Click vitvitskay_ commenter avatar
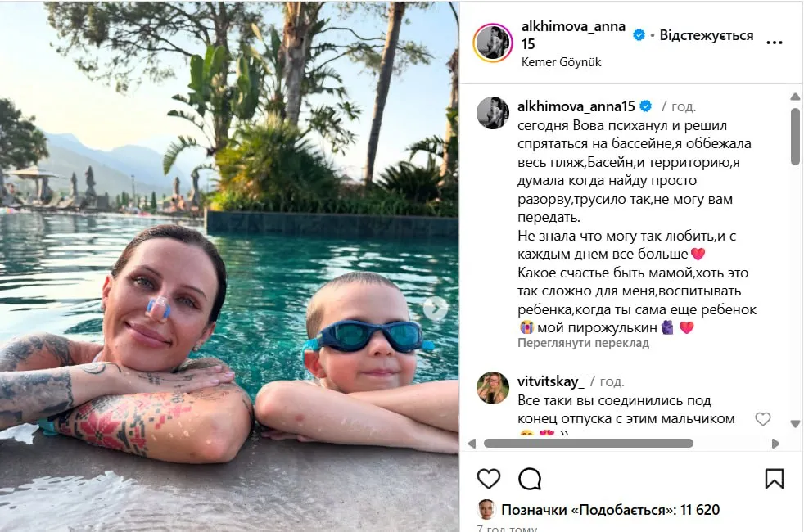804x532 pixels. click(493, 388)
